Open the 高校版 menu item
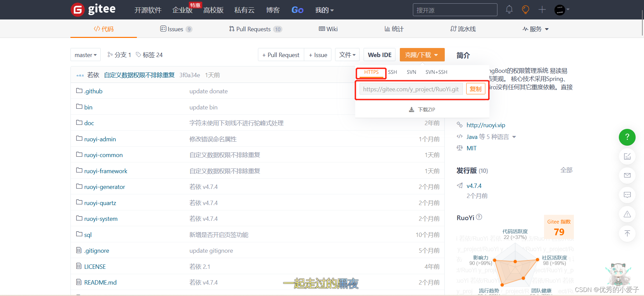 (213, 10)
